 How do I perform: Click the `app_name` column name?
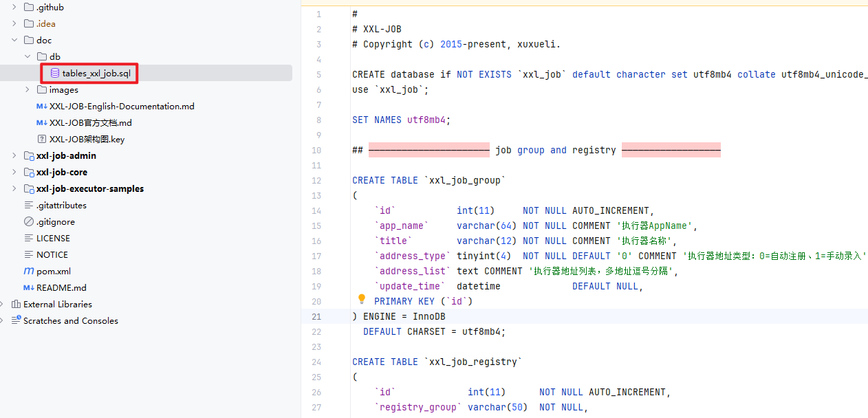(x=402, y=225)
